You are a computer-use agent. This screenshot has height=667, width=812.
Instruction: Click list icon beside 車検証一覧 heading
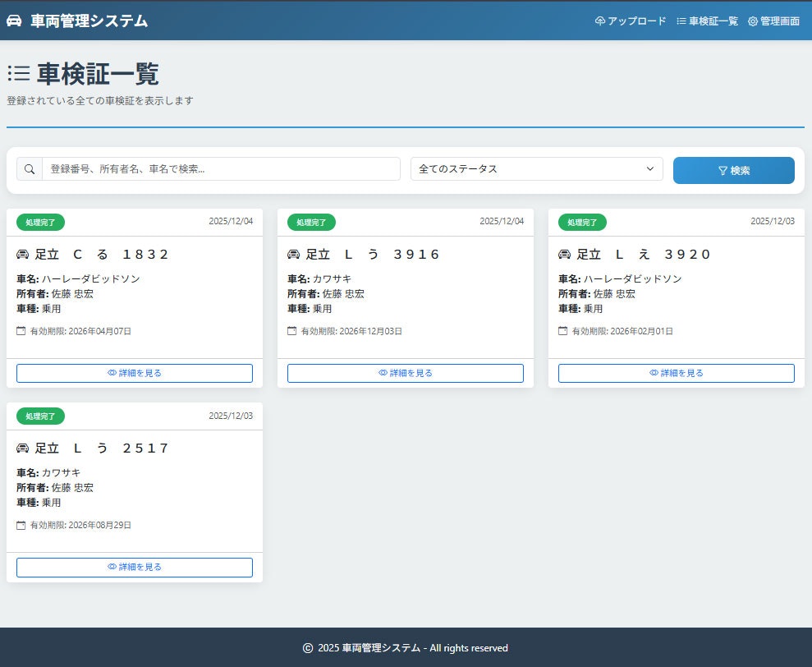tap(19, 74)
